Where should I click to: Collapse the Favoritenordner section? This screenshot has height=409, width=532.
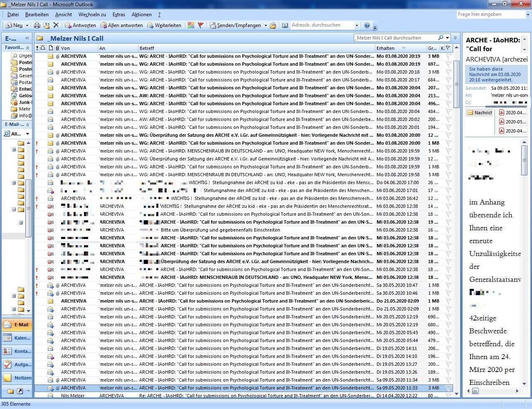coord(27,48)
